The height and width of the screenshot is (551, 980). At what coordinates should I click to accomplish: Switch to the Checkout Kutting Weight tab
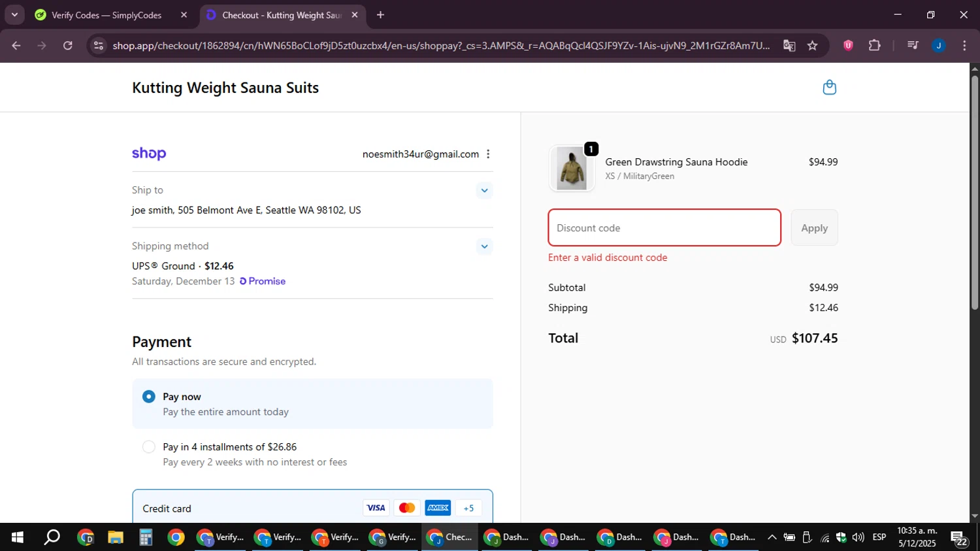(282, 15)
